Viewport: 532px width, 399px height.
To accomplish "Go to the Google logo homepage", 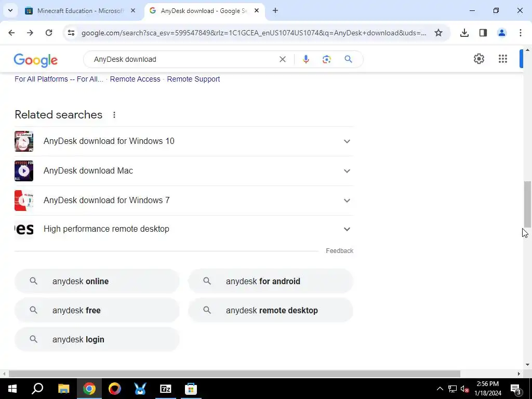I will [36, 60].
